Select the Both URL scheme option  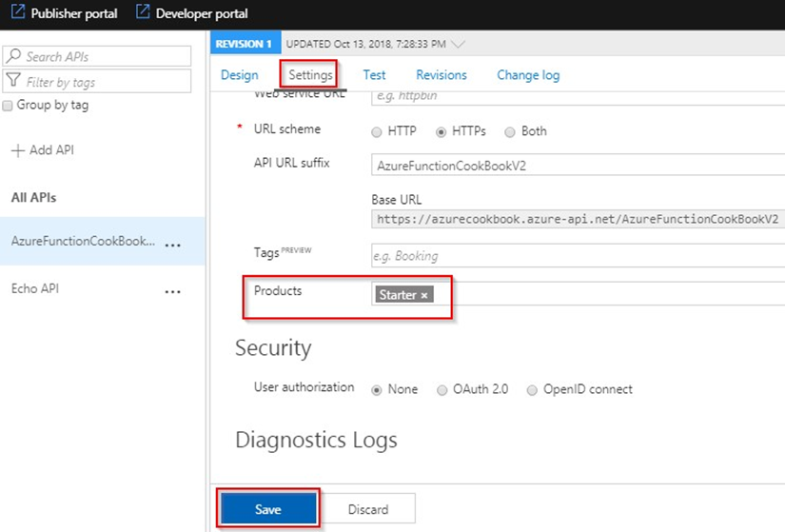[x=510, y=131]
